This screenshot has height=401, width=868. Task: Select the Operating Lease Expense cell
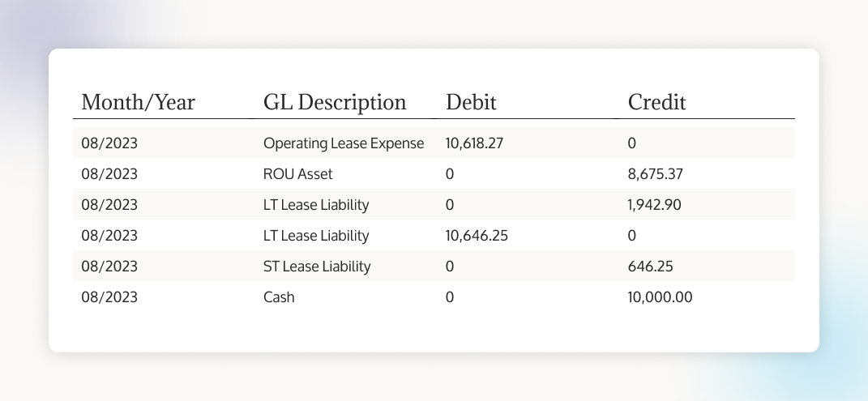(x=344, y=143)
